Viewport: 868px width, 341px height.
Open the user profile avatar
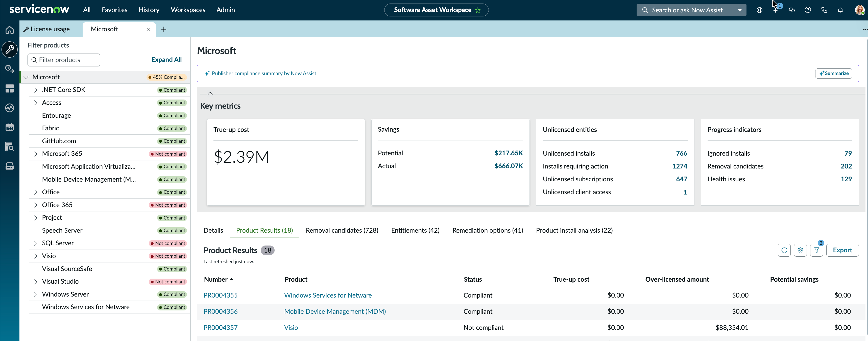860,10
